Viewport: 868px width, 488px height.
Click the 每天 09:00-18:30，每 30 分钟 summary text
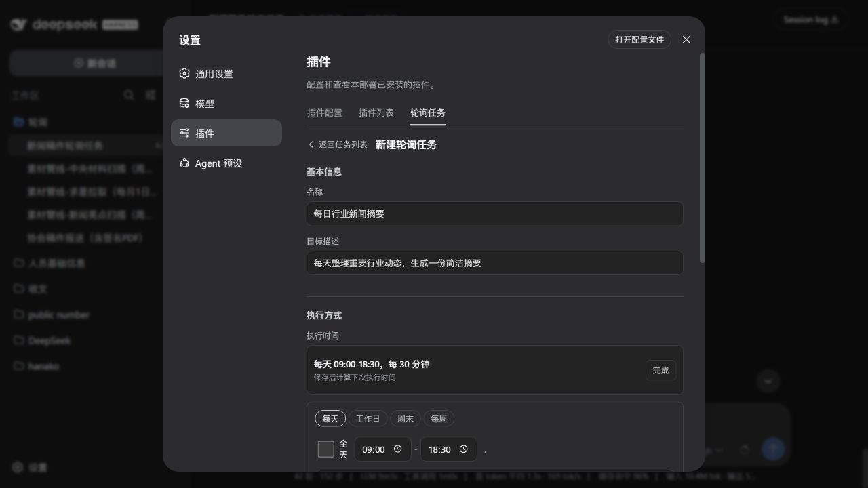click(x=372, y=364)
